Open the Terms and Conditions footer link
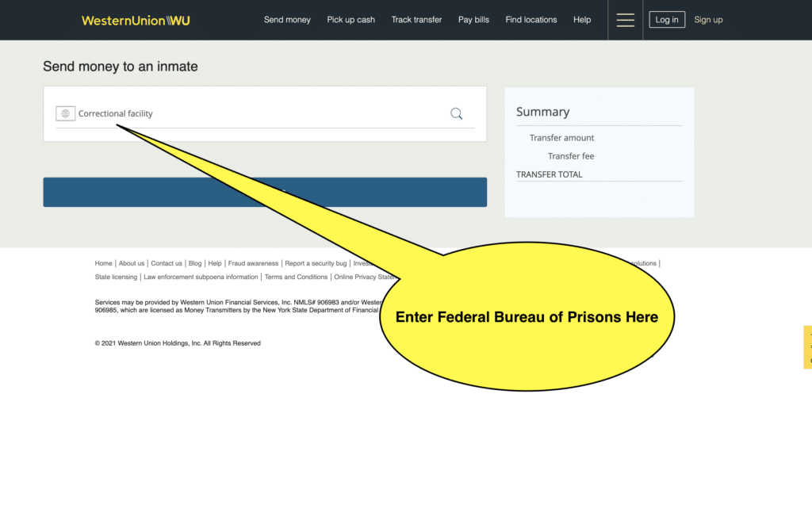The height and width of the screenshot is (524, 812). pos(297,277)
